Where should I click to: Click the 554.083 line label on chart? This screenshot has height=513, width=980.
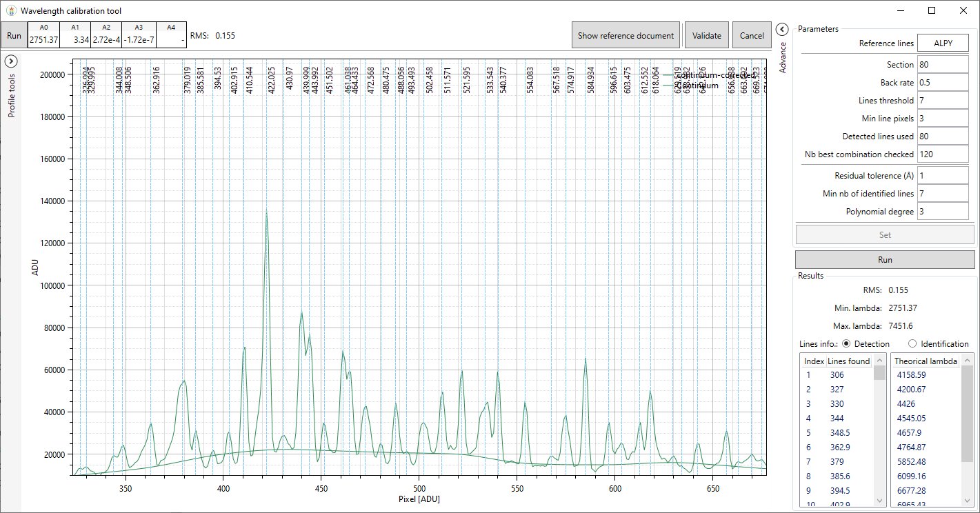(x=530, y=79)
